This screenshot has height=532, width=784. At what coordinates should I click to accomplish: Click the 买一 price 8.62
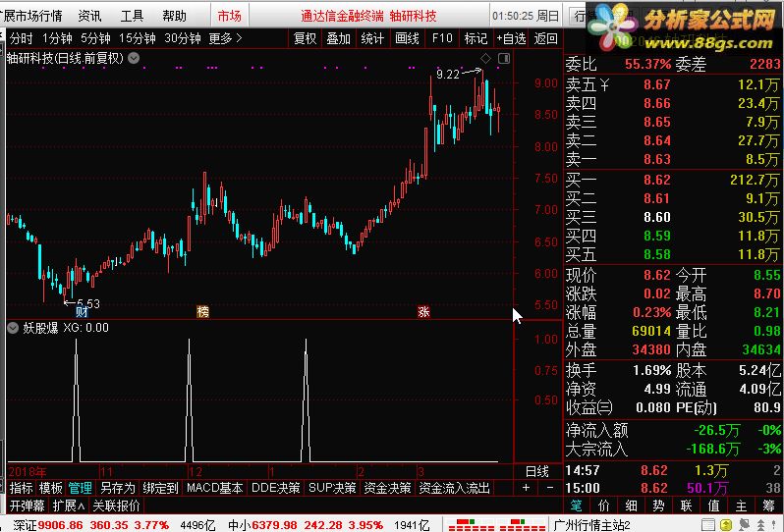click(656, 180)
